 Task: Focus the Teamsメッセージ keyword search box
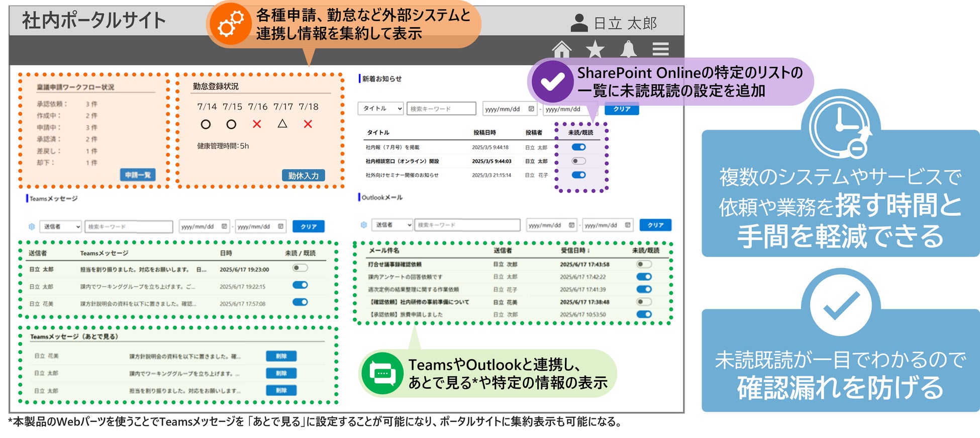[x=129, y=227]
